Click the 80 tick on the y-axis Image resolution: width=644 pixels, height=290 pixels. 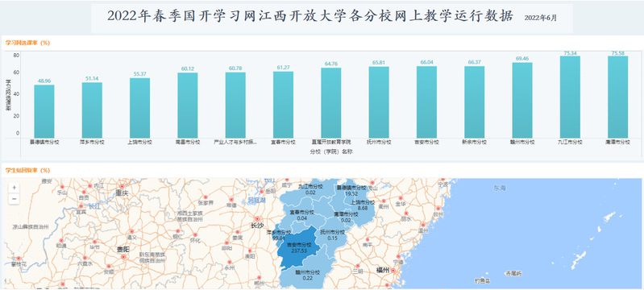pyautogui.click(x=16, y=55)
